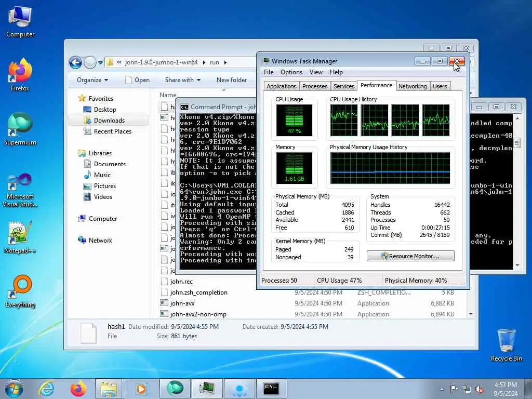Click the hash1 file preview icon

88,333
